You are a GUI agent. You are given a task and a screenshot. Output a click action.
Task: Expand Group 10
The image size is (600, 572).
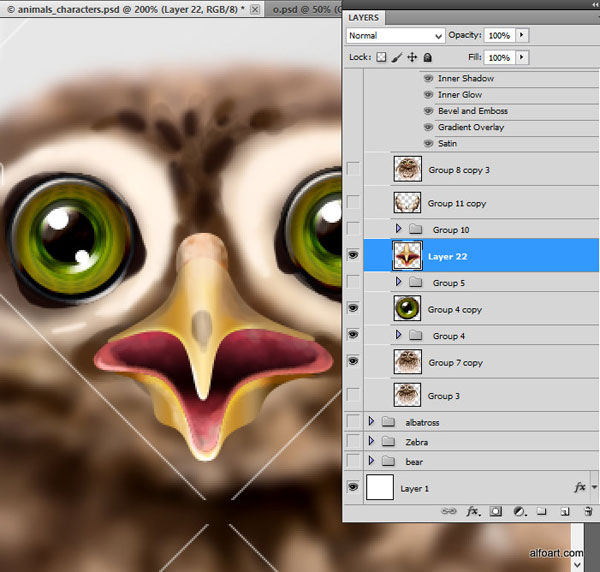click(x=398, y=228)
